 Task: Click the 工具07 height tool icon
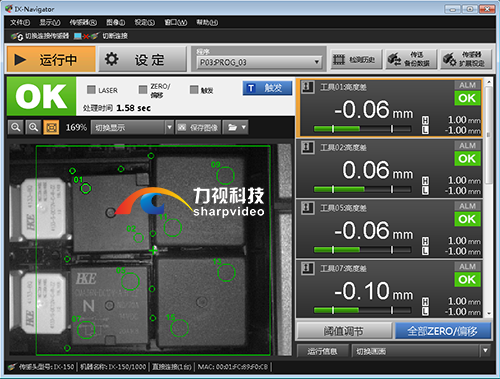(307, 268)
